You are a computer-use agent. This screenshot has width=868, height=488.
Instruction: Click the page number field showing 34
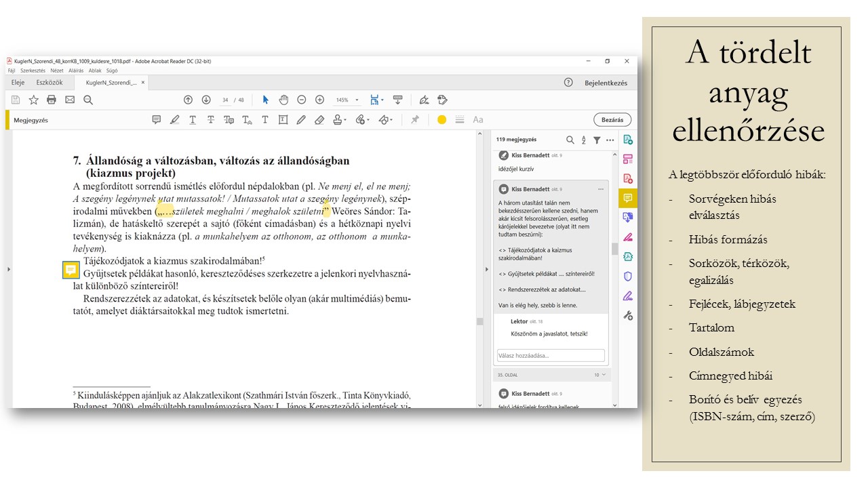click(x=225, y=100)
